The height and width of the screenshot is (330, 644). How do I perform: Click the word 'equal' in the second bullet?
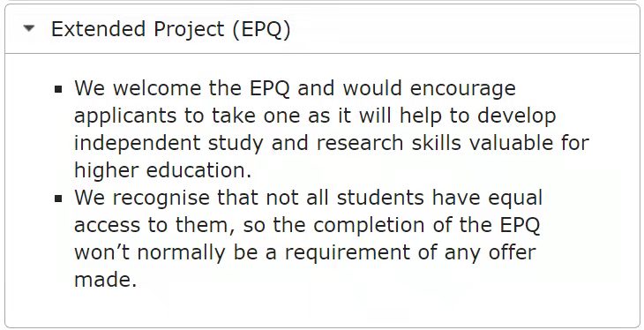pyautogui.click(x=515, y=199)
